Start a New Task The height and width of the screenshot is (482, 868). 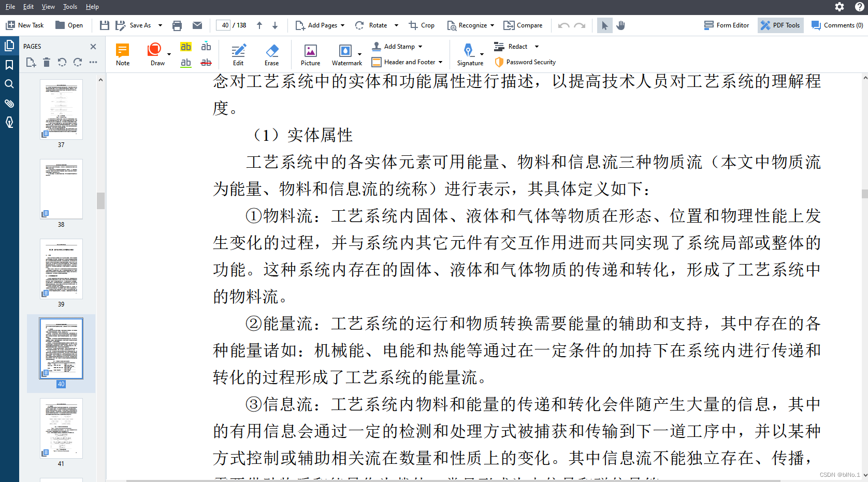coord(25,25)
